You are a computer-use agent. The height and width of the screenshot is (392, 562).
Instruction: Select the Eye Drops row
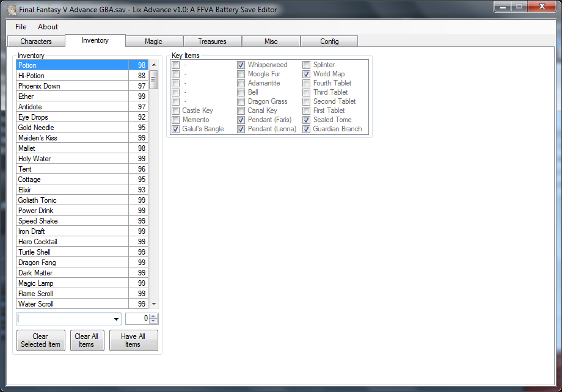[82, 117]
